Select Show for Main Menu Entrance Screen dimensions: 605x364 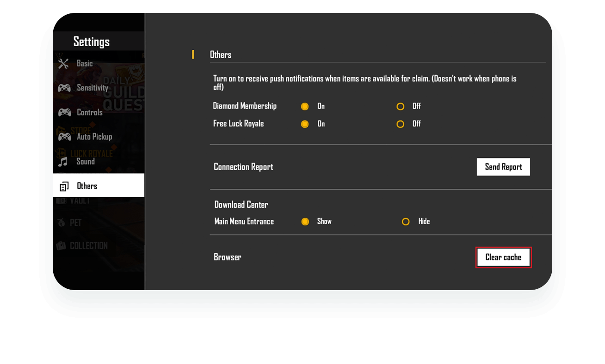tap(305, 221)
